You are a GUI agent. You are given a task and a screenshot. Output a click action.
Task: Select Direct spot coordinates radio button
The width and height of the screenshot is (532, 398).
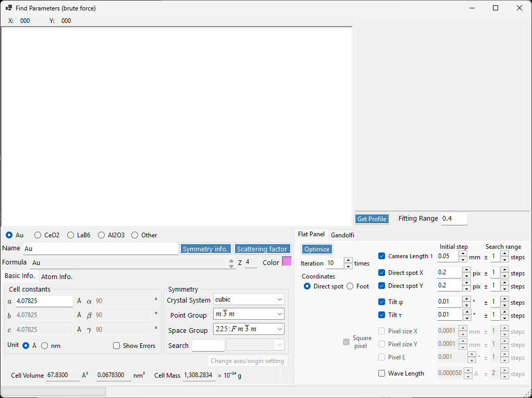point(307,286)
